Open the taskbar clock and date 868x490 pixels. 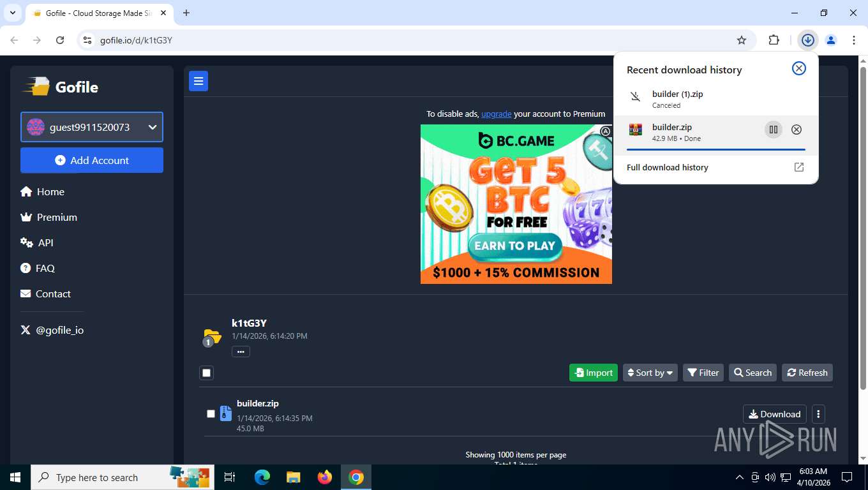pyautogui.click(x=813, y=477)
